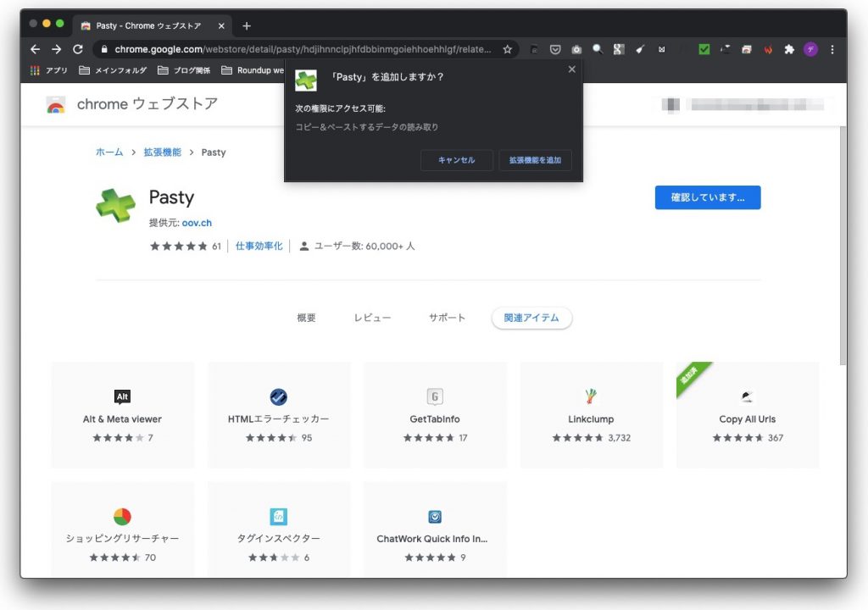Open the ChatWork Quick Info extension card

click(435, 530)
